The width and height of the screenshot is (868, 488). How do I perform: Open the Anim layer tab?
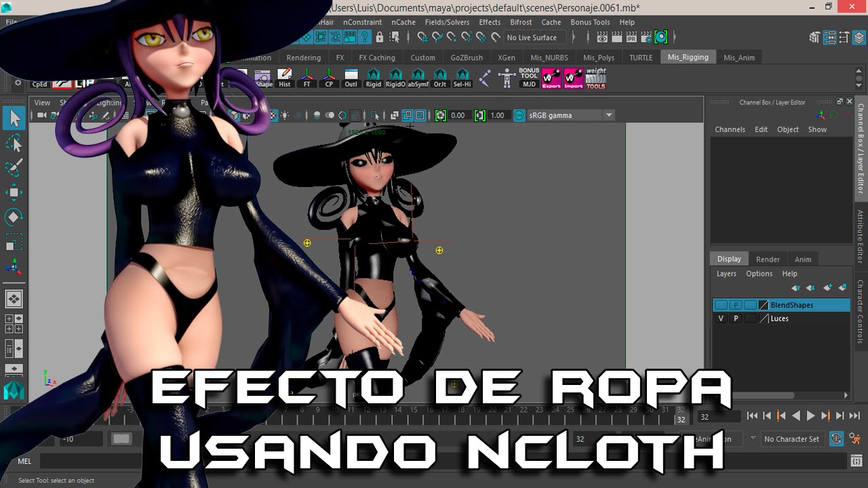pyautogui.click(x=803, y=259)
